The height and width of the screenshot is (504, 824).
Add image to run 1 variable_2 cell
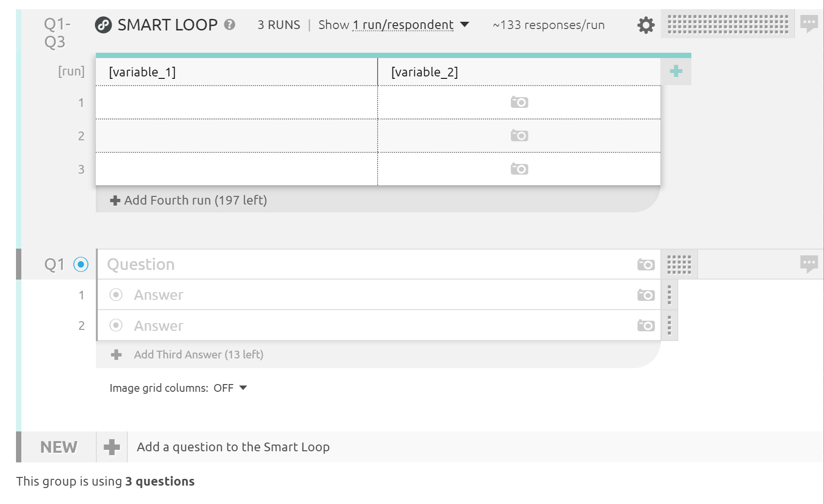pos(519,103)
